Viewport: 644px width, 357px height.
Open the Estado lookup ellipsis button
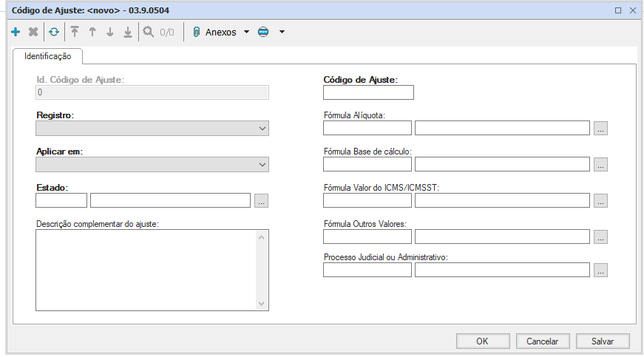(x=261, y=200)
